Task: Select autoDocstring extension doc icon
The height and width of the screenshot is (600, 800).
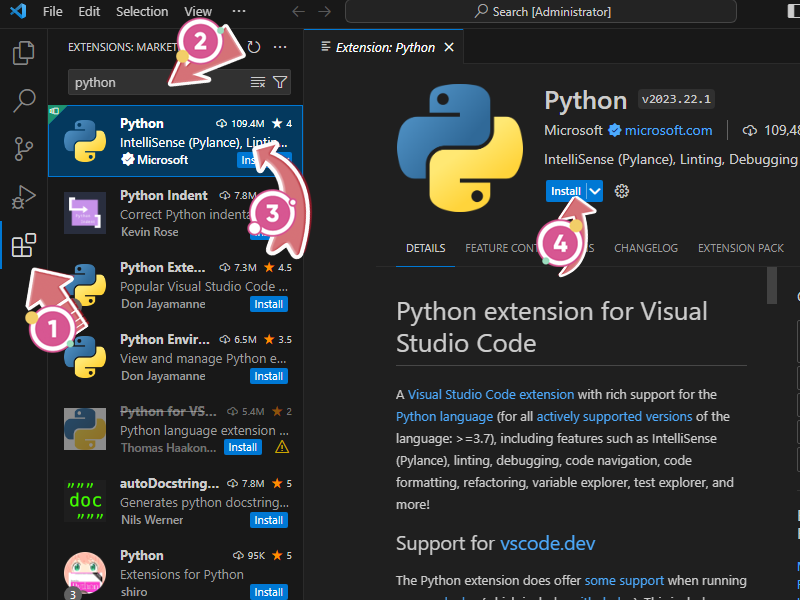Action: pos(85,501)
